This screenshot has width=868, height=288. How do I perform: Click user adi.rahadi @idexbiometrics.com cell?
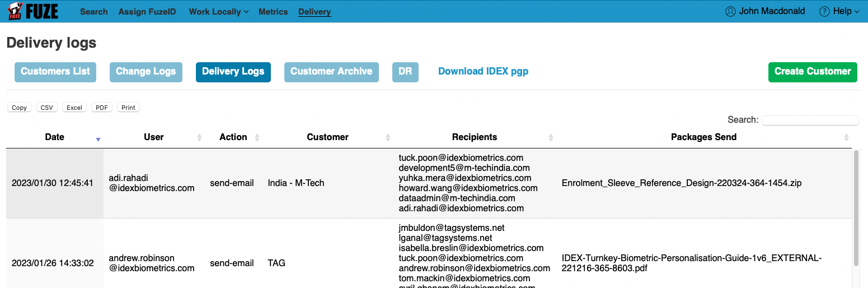[x=152, y=183]
